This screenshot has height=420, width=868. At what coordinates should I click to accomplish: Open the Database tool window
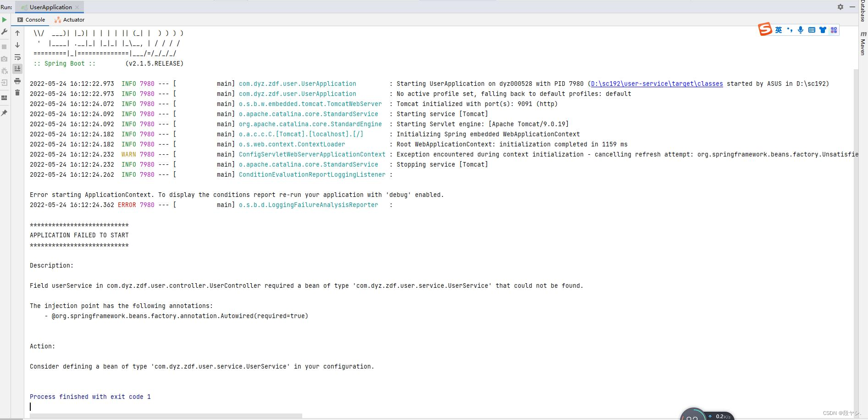click(863, 11)
